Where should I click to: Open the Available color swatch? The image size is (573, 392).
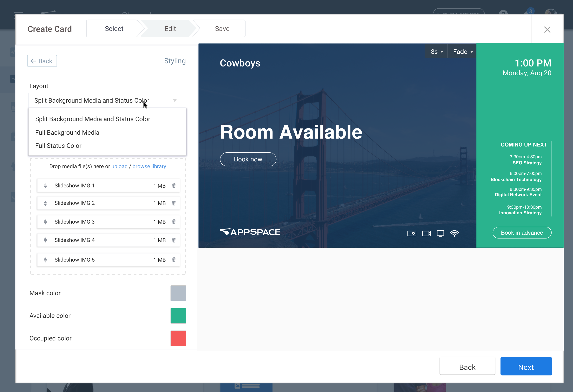pyautogui.click(x=178, y=316)
